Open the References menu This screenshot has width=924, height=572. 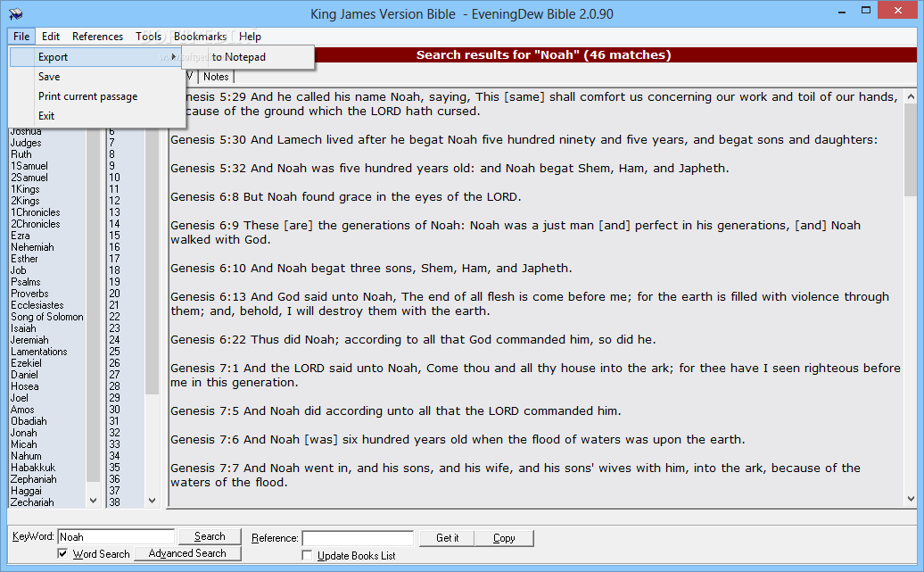coord(97,36)
